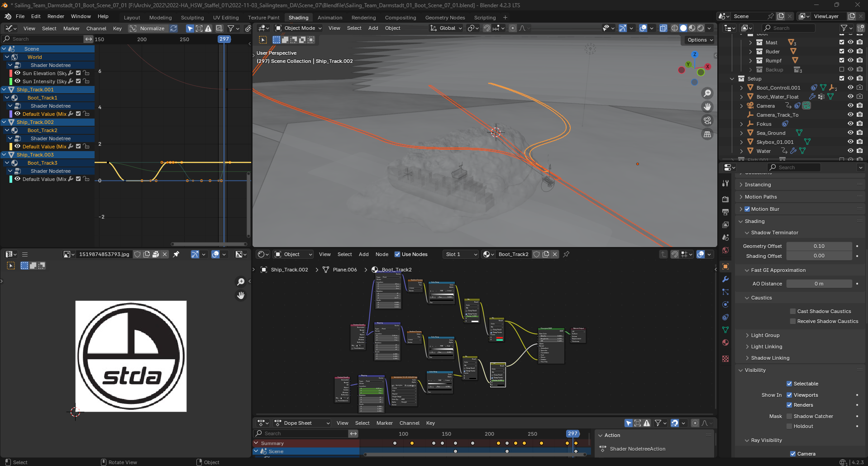The height and width of the screenshot is (466, 868).
Task: Activate the viewport pan hand tool
Action: tap(707, 107)
